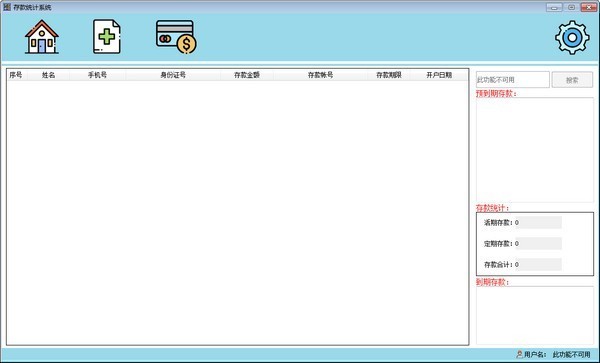Screen dimensions: 600x363
Task: Open the bank card deposit icon
Action: pyautogui.click(x=176, y=37)
